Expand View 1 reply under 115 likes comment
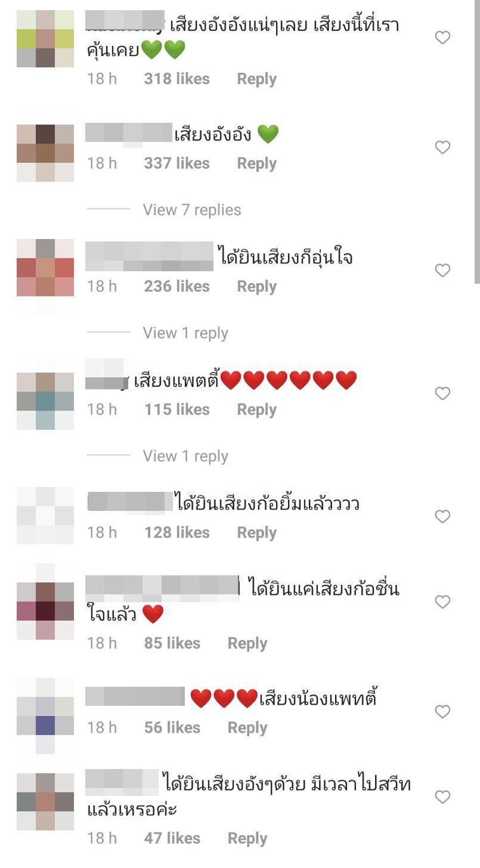This screenshot has width=480, height=868. 185,456
